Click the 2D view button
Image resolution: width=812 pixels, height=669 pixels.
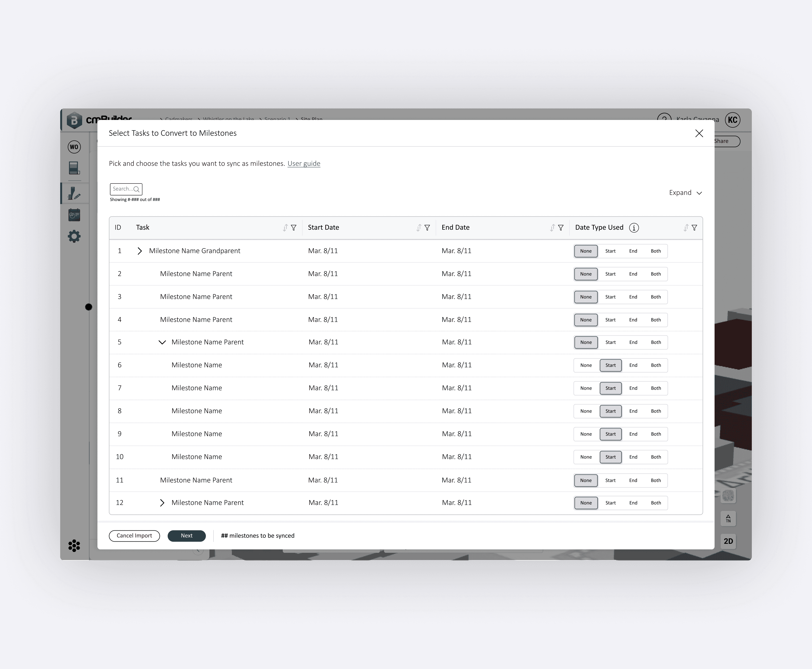pos(728,541)
